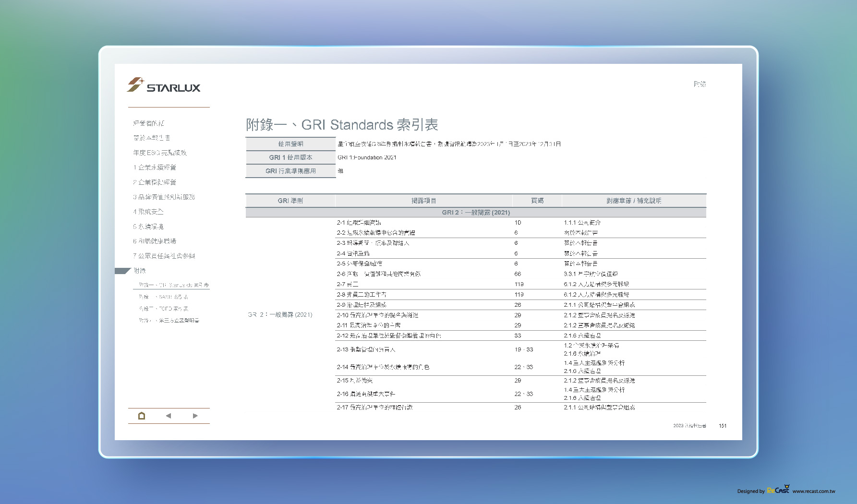Open sidebar chapter 6 on healthy workplace
This screenshot has width=857, height=504.
click(155, 241)
